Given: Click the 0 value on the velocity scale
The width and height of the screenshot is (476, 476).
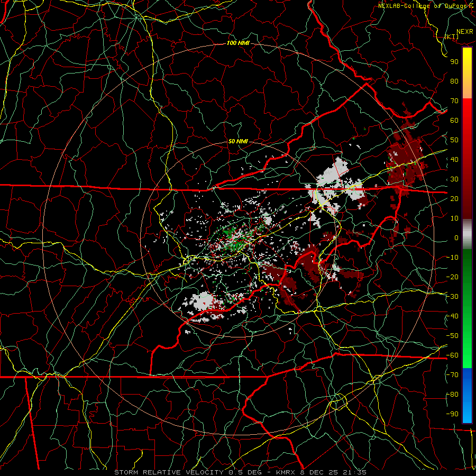Looking at the screenshot, I should (x=456, y=237).
